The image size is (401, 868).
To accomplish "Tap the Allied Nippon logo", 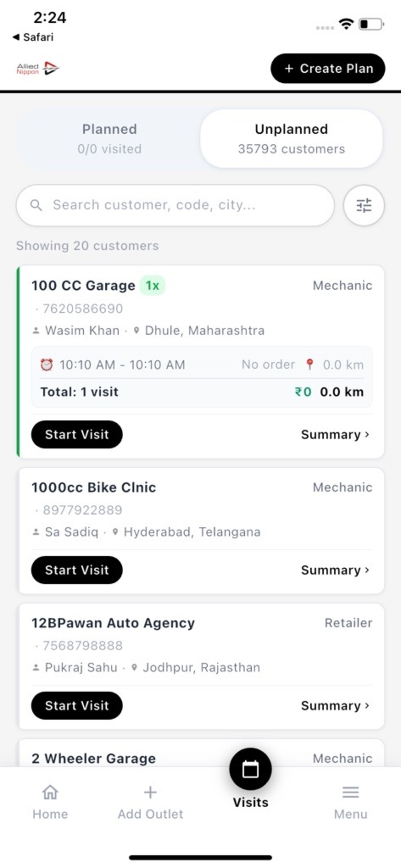I will [38, 68].
